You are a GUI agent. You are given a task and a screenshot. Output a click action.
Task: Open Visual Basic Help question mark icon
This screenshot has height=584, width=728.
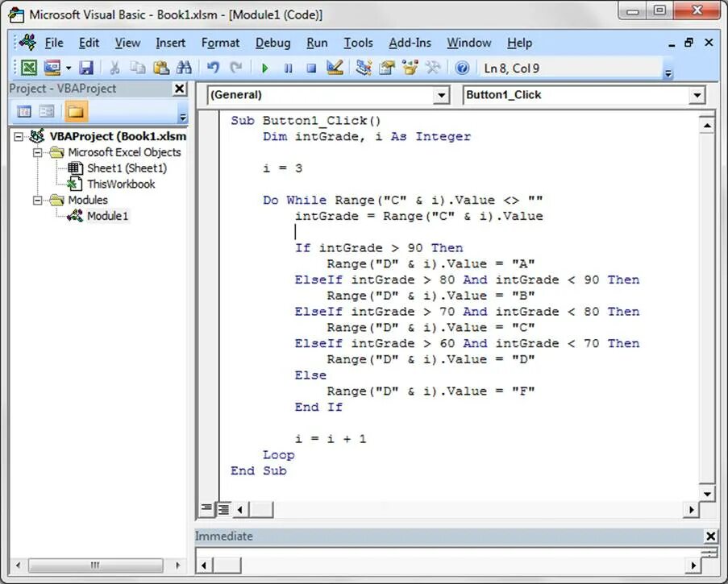(x=462, y=68)
